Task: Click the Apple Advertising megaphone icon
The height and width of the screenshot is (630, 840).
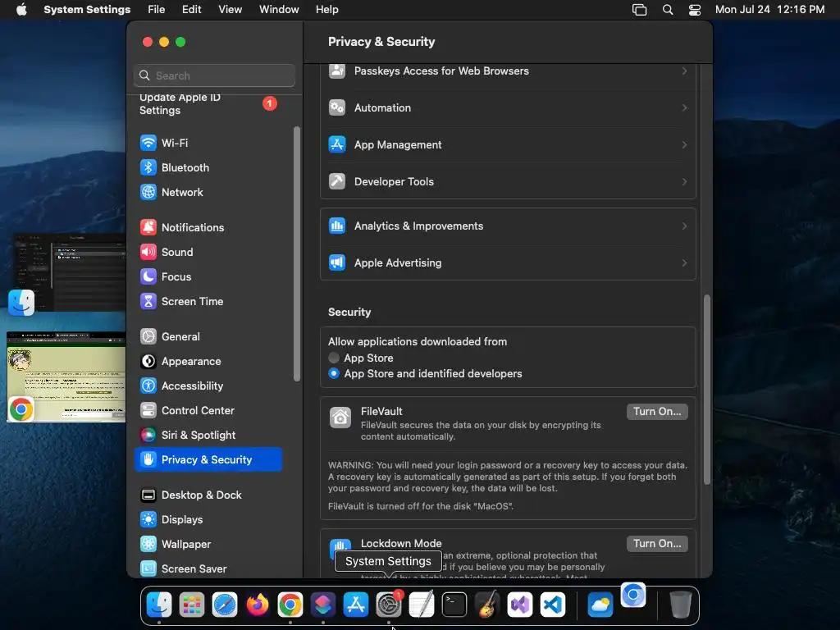Action: pos(337,263)
